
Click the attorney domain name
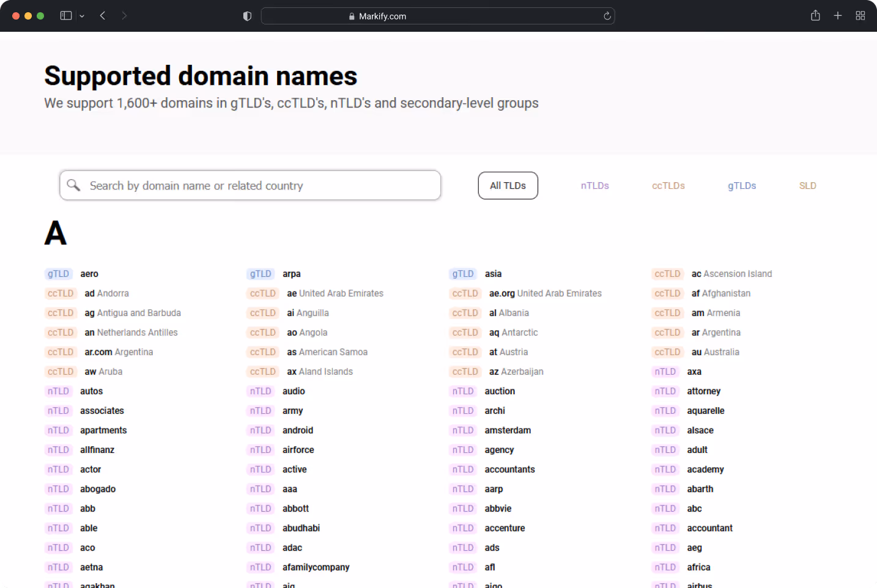click(x=704, y=391)
